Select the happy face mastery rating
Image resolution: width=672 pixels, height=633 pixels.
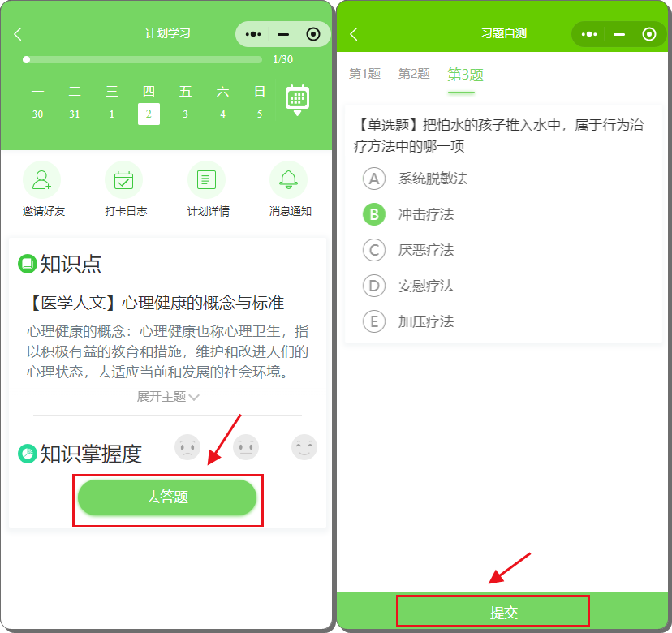[304, 446]
